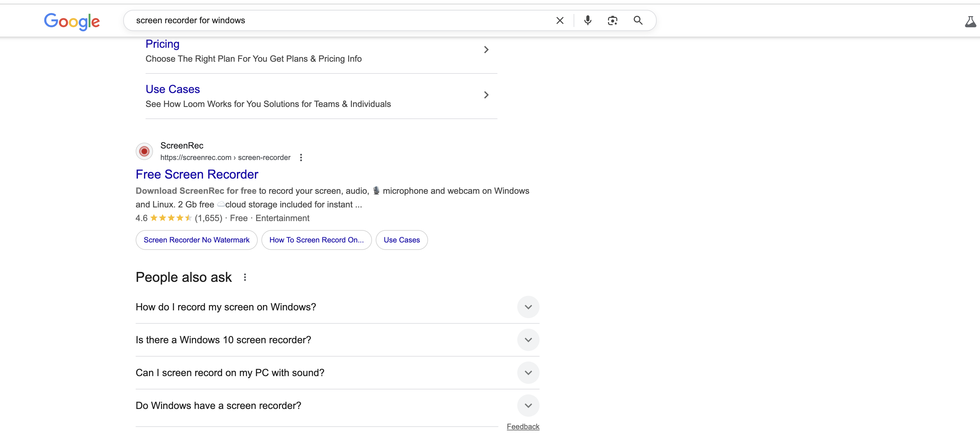
Task: Click the Feedback link
Action: 523,427
